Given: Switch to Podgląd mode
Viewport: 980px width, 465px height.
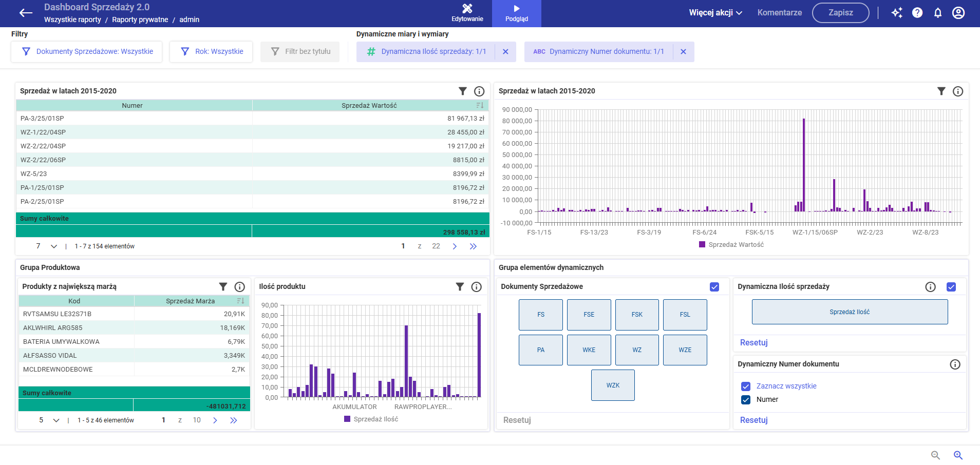Looking at the screenshot, I should (516, 13).
